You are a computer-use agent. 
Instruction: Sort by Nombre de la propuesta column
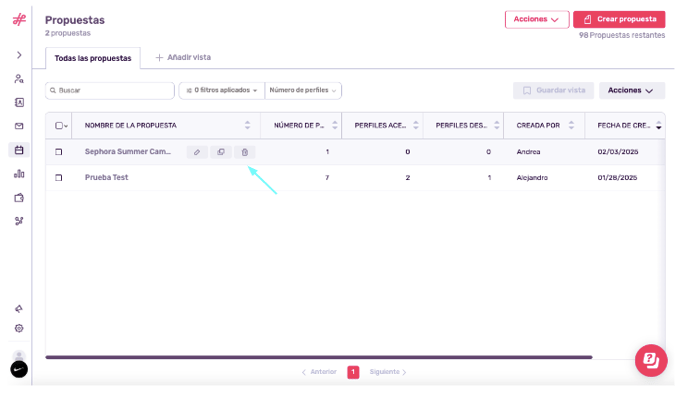pyautogui.click(x=247, y=125)
